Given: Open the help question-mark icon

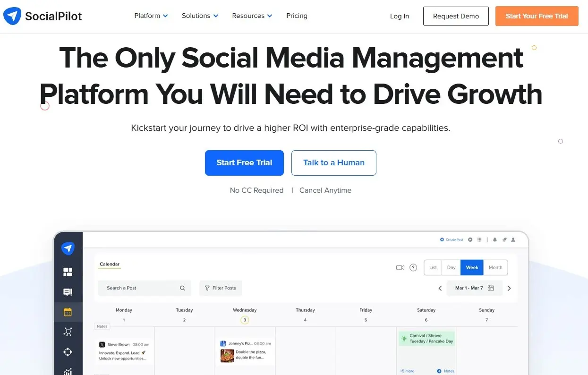Looking at the screenshot, I should [x=413, y=267].
